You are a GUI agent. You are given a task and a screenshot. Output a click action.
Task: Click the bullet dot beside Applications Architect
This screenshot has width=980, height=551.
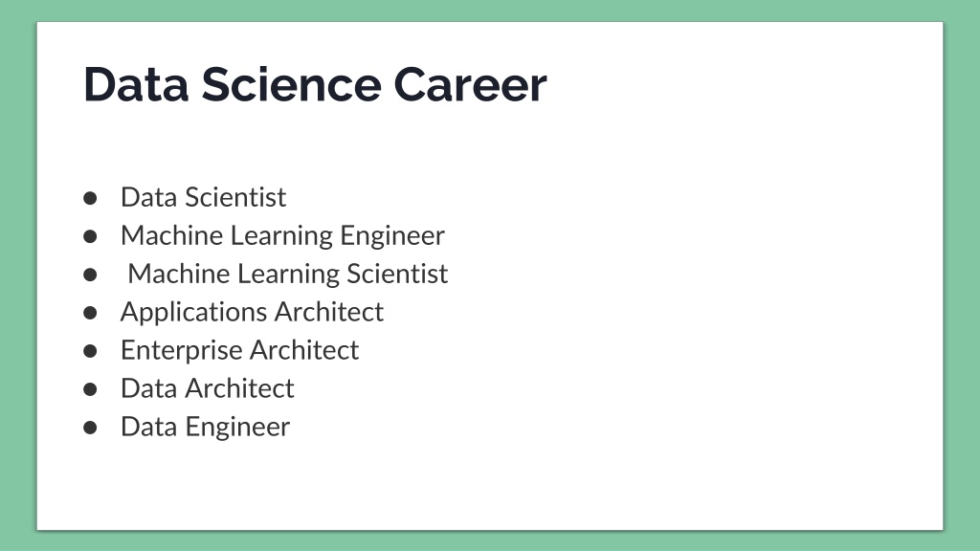click(90, 313)
